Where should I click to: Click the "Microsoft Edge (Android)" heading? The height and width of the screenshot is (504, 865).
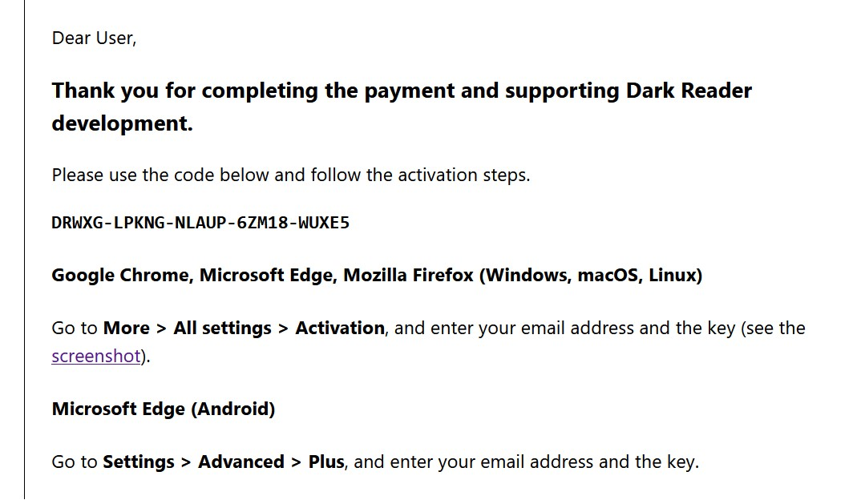[x=163, y=409]
